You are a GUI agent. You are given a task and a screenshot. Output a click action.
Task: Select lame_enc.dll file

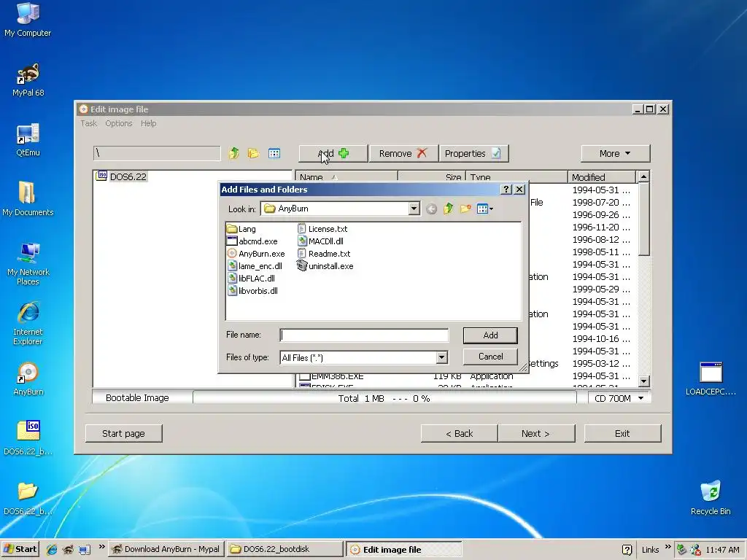coord(255,266)
